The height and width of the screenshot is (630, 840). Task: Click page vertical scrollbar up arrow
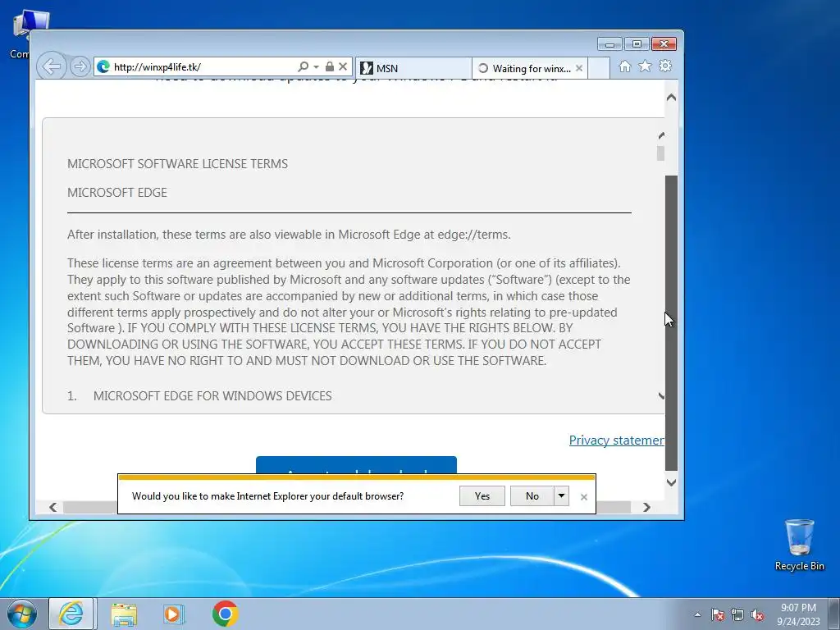[671, 98]
